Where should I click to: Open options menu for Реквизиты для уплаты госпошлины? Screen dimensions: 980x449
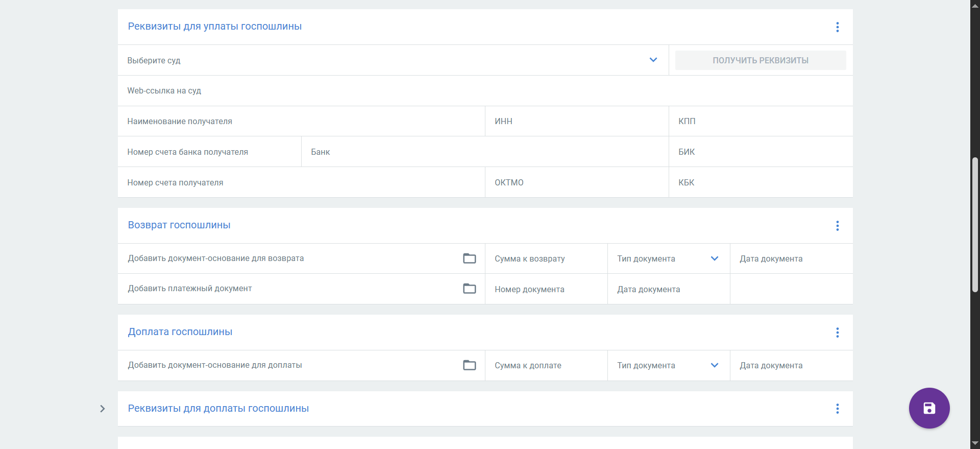(x=837, y=27)
